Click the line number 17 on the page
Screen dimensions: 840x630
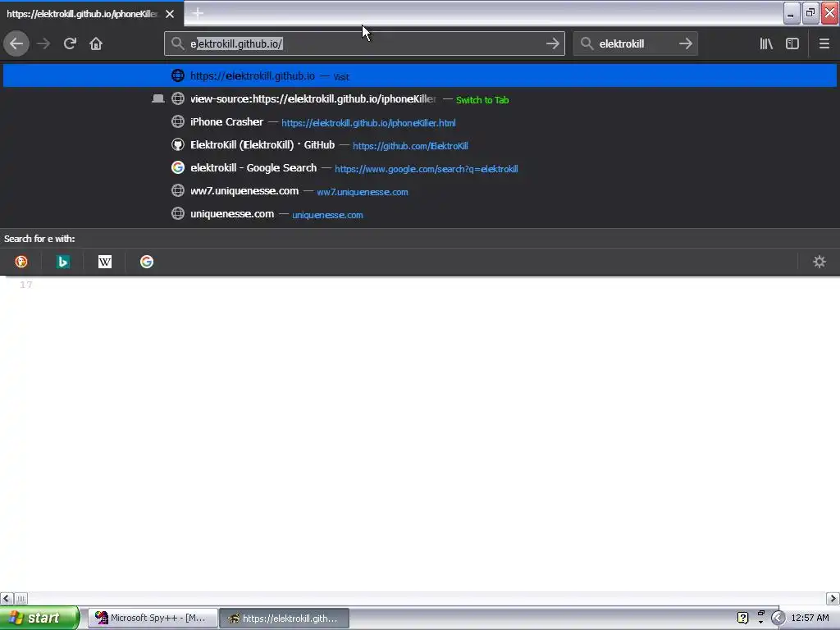[26, 285]
